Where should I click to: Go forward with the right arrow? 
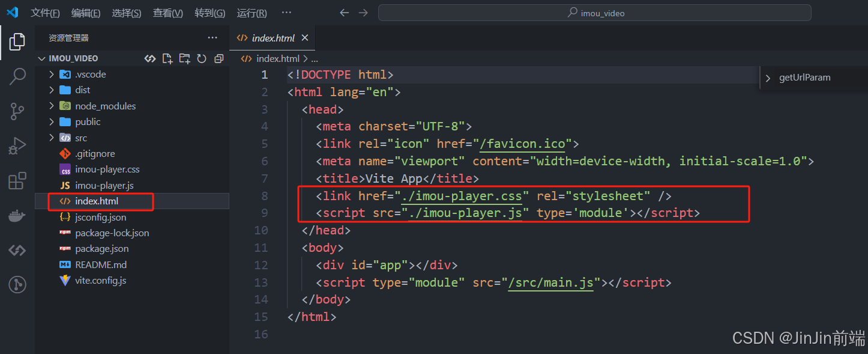363,13
